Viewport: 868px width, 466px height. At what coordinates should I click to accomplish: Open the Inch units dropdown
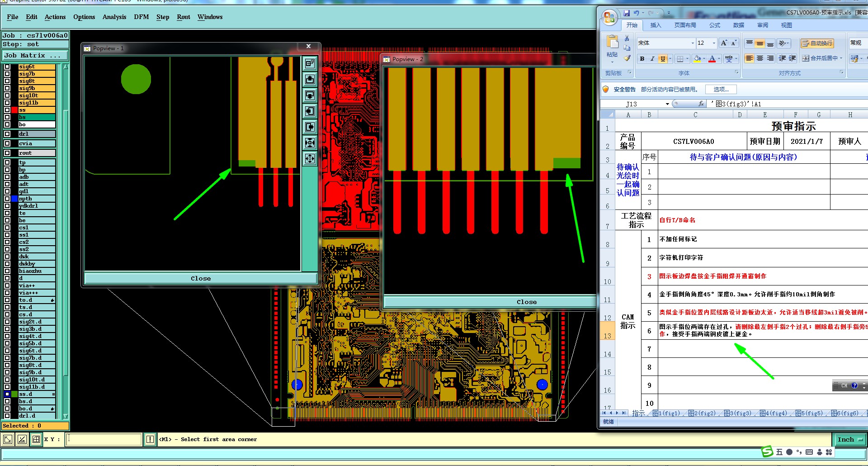coord(849,439)
